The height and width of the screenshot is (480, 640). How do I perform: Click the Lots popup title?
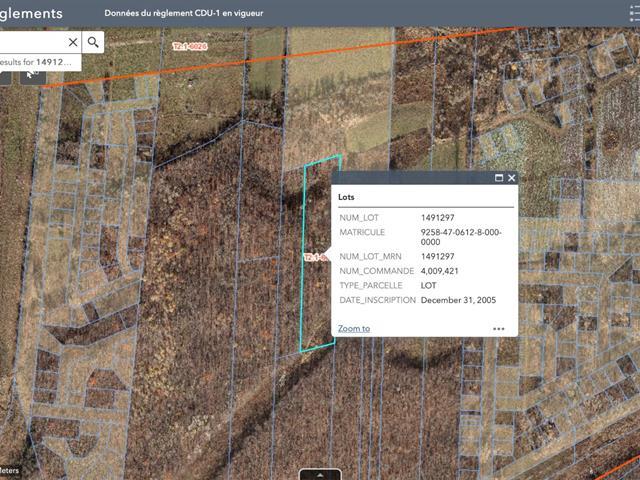tap(347, 198)
